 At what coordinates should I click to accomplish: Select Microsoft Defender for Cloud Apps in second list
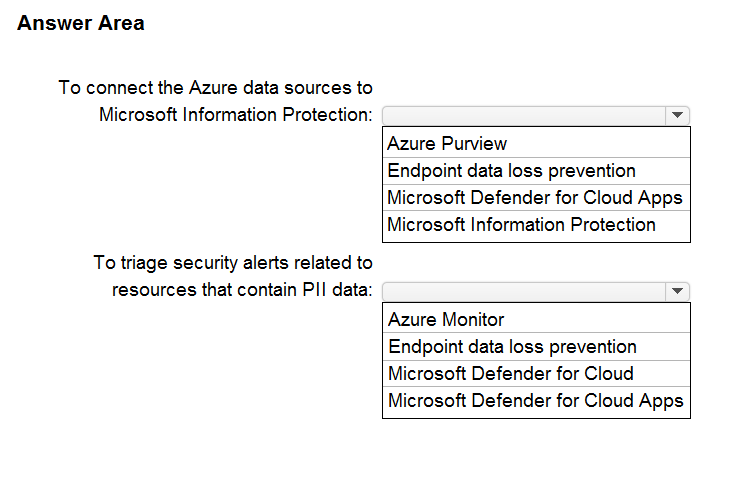pos(536,401)
